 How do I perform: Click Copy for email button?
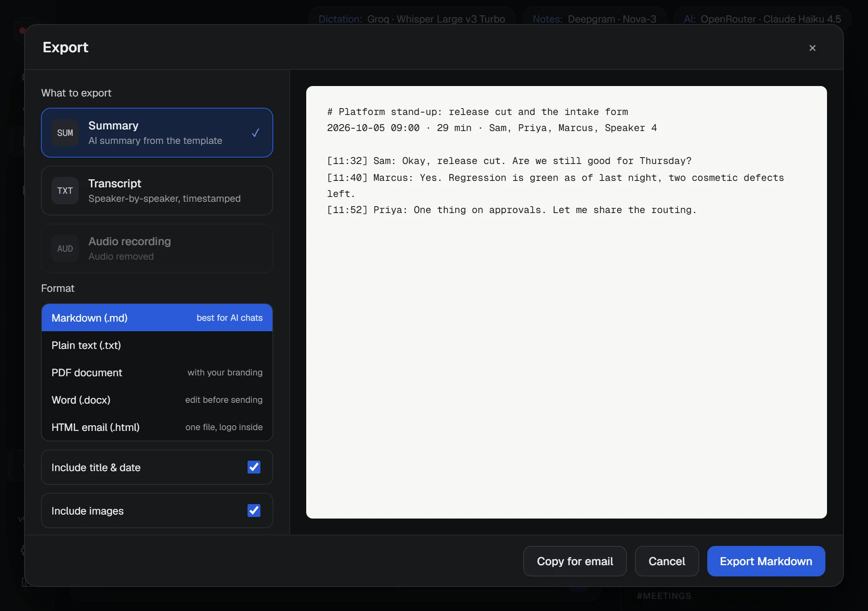tap(575, 561)
